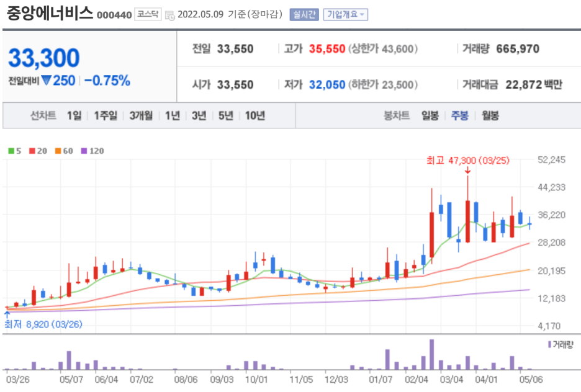Select the 10년 line chart period

point(255,115)
